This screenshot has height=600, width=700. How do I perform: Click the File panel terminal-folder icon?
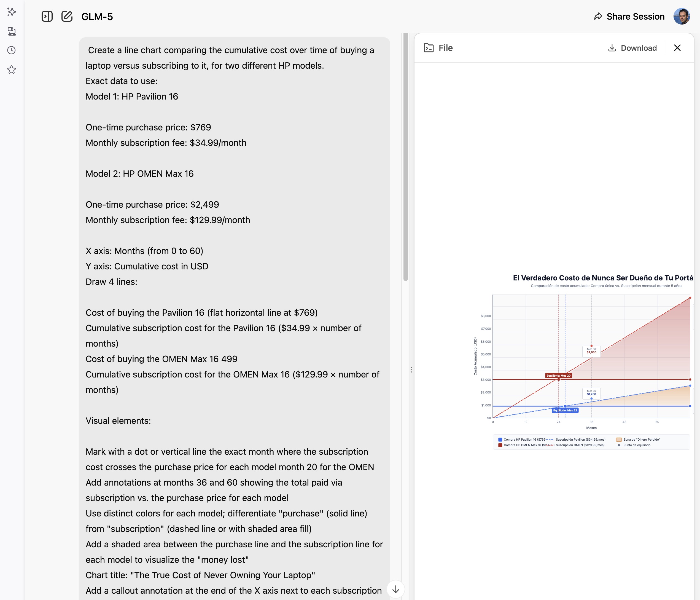(x=429, y=48)
